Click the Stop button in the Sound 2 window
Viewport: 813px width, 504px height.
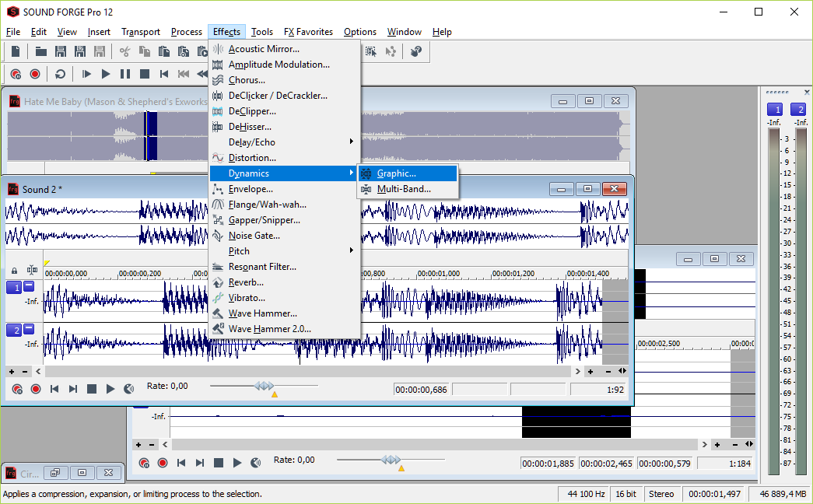pos(92,389)
